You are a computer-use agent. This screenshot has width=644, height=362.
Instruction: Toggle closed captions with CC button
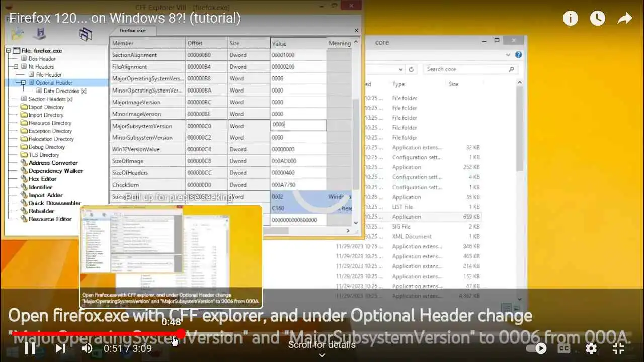tap(564, 348)
